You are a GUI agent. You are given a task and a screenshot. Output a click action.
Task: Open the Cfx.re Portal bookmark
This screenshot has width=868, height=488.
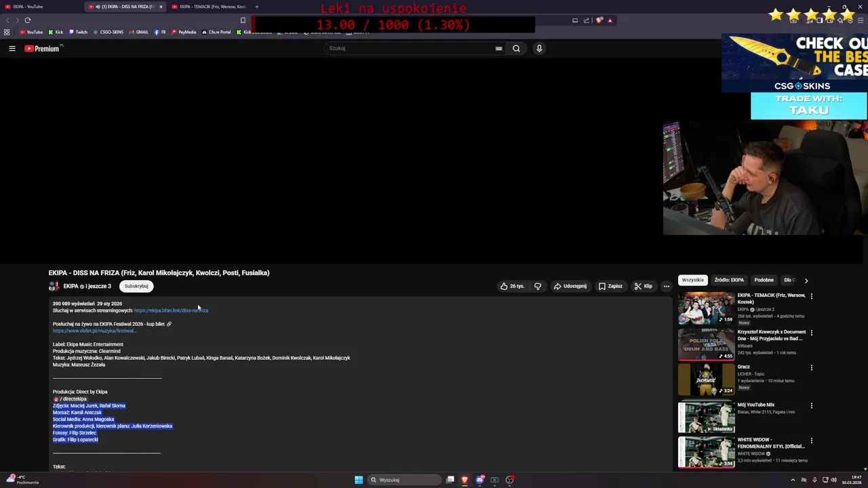tap(216, 32)
